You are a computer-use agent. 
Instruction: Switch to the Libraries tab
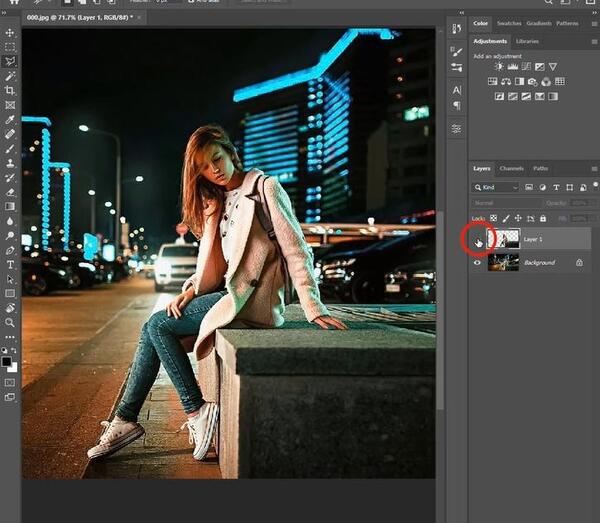(x=527, y=41)
